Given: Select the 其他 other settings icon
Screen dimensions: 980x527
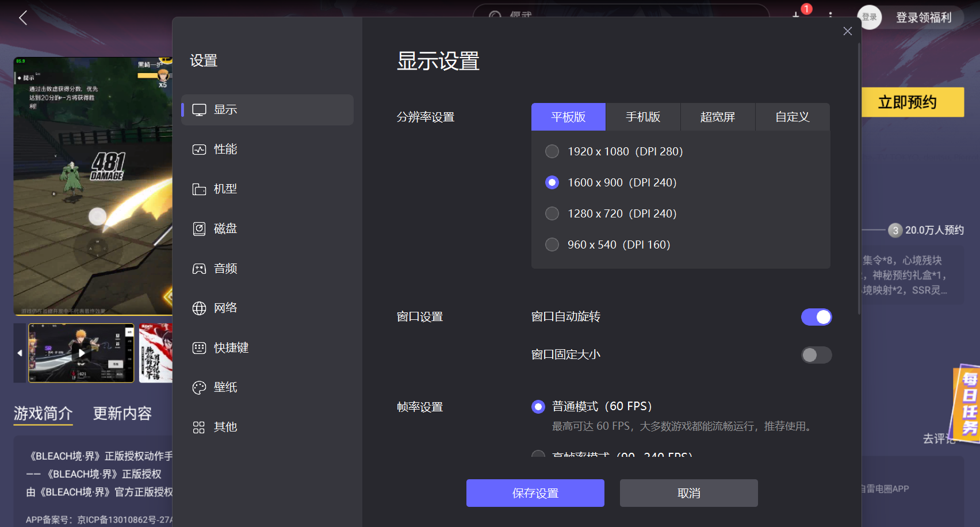Looking at the screenshot, I should pos(199,427).
